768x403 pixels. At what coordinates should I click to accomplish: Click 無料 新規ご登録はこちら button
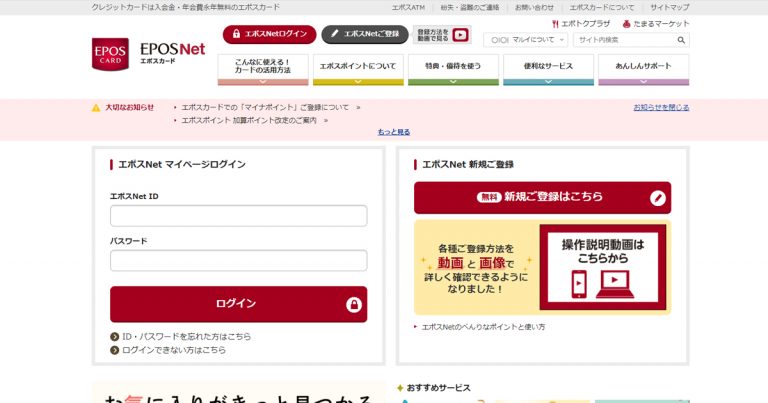(x=542, y=198)
